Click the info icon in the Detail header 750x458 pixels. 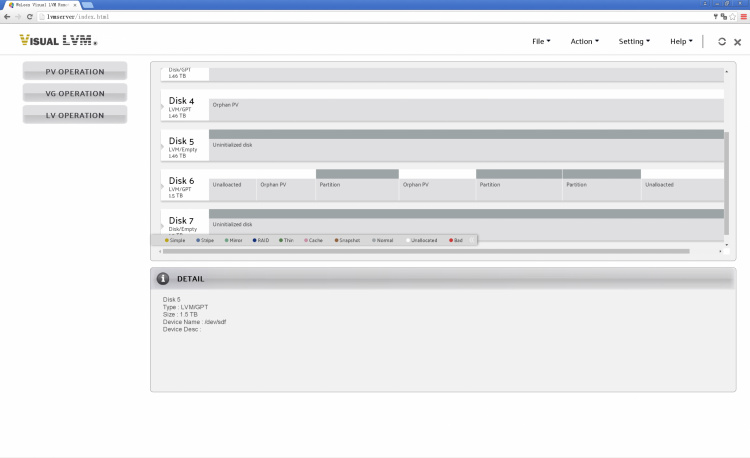163,278
